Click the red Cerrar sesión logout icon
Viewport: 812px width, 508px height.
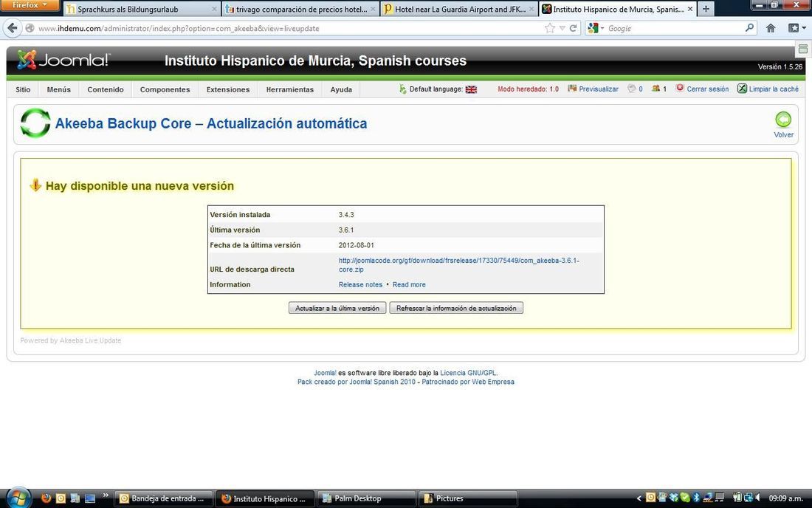click(x=680, y=88)
